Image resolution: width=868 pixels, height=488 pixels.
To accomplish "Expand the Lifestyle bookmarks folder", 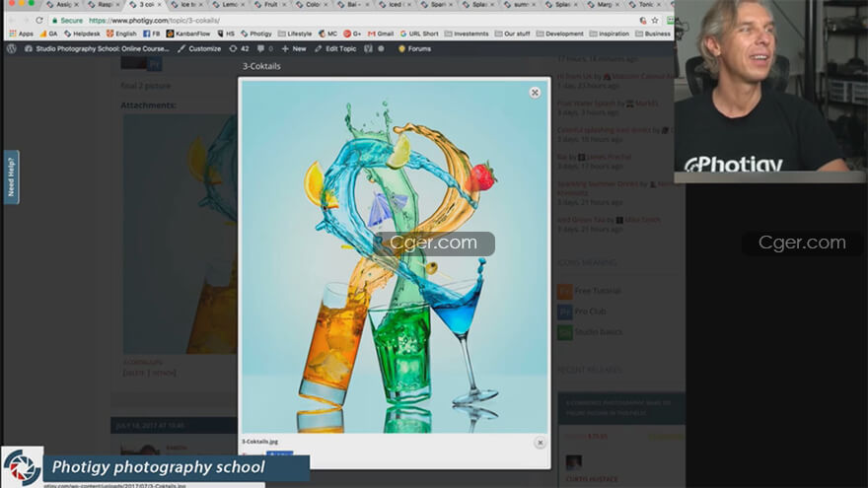I will (295, 34).
